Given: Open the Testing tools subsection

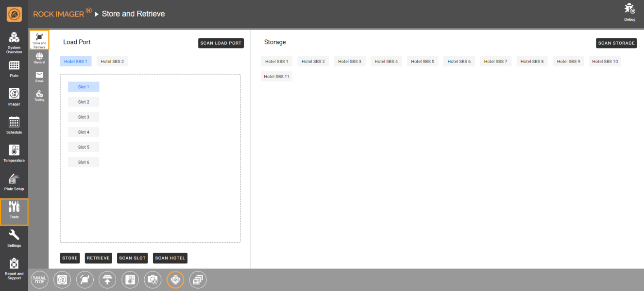Looking at the screenshot, I should (39, 96).
